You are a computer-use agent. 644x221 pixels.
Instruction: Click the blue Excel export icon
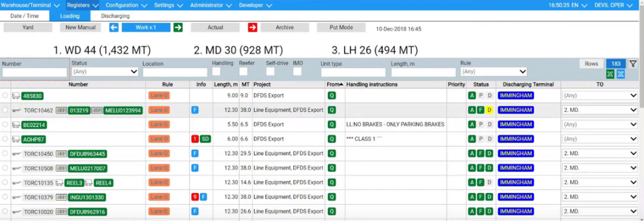[621, 74]
